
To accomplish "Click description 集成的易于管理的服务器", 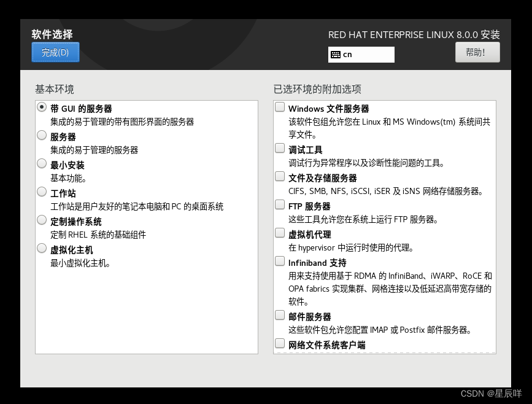I will (94, 150).
